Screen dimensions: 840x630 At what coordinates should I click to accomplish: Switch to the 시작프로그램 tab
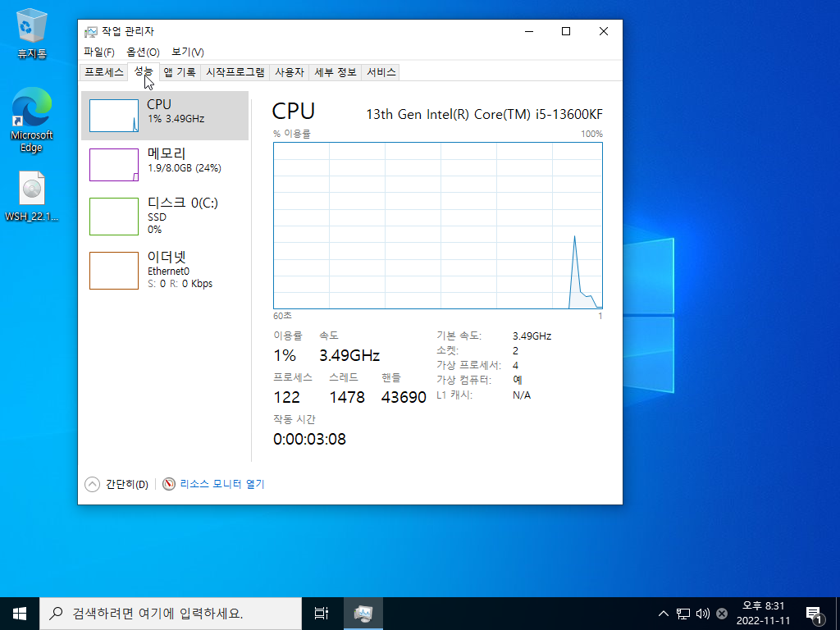[235, 72]
